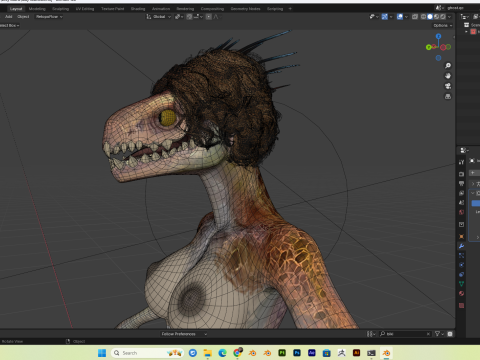Switch to the Shading workspace tab
Screen dimensions: 480x360
click(138, 9)
